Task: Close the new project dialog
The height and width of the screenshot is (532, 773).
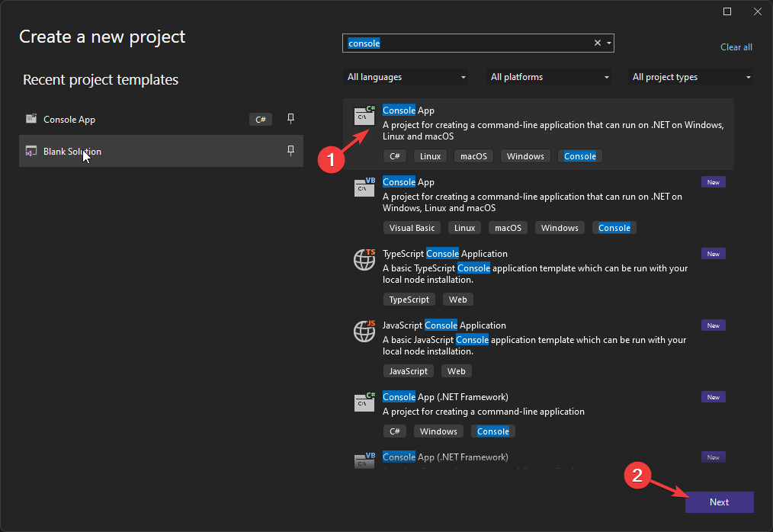Action: 755,11
